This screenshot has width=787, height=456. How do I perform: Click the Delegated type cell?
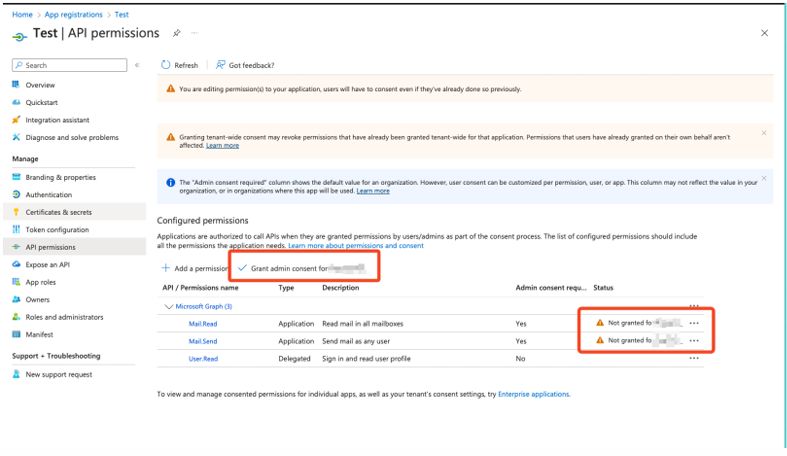pos(294,359)
